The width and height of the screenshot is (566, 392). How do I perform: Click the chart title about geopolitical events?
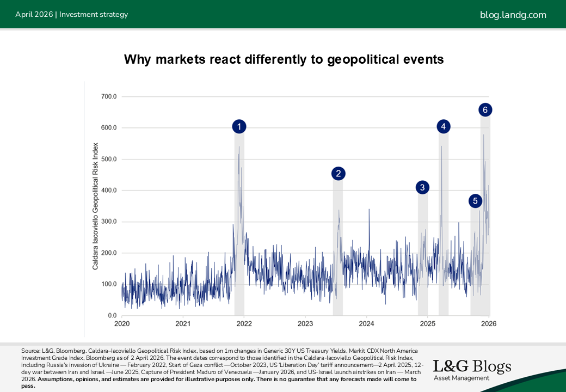[284, 59]
